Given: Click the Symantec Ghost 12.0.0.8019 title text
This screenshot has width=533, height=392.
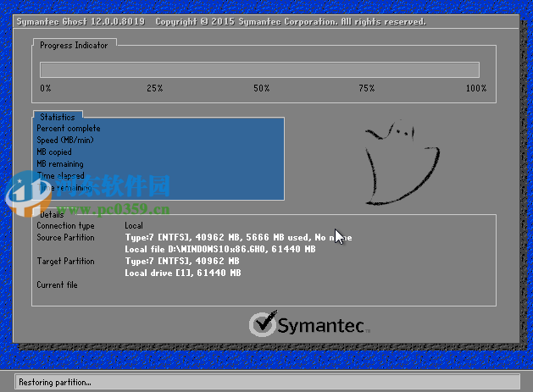Looking at the screenshot, I should point(81,22).
